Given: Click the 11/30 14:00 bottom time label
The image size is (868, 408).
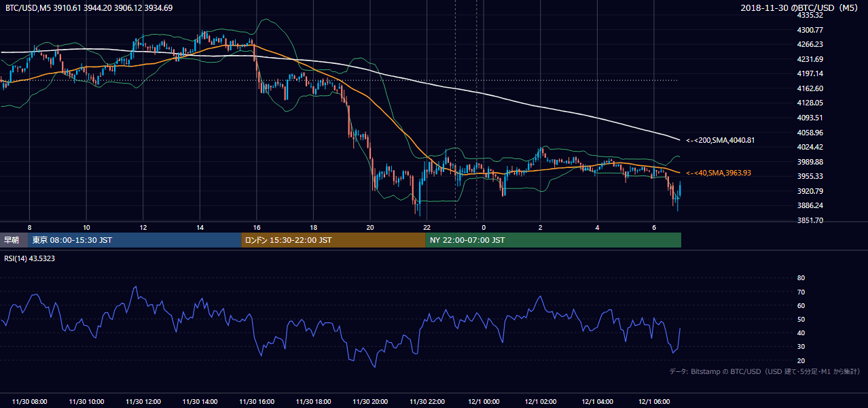Looking at the screenshot, I should coord(200,401).
